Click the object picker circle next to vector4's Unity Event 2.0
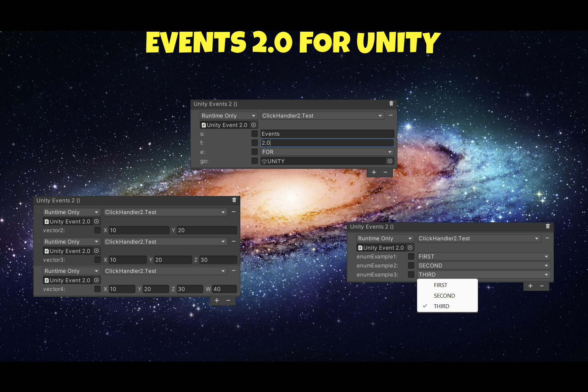 pyautogui.click(x=97, y=280)
